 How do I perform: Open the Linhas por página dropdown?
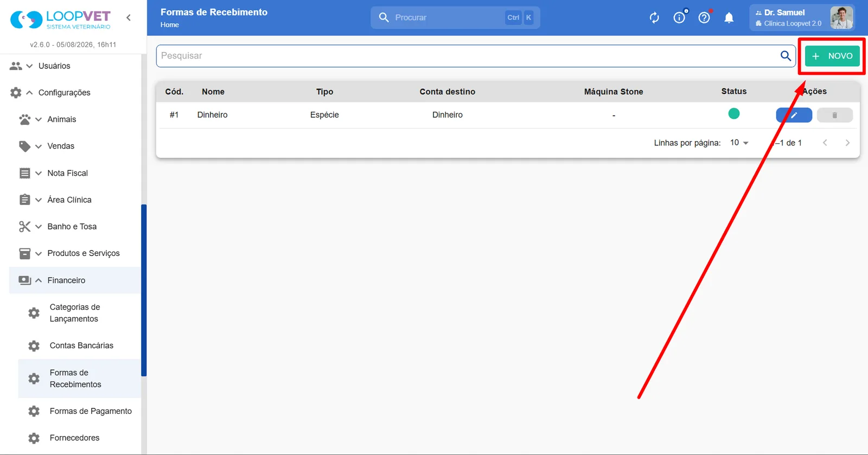[x=739, y=143]
